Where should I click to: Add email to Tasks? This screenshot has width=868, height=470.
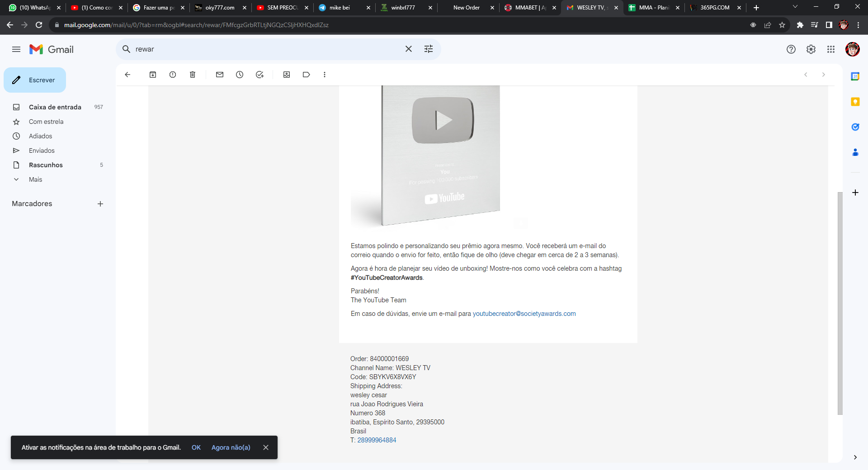point(259,75)
